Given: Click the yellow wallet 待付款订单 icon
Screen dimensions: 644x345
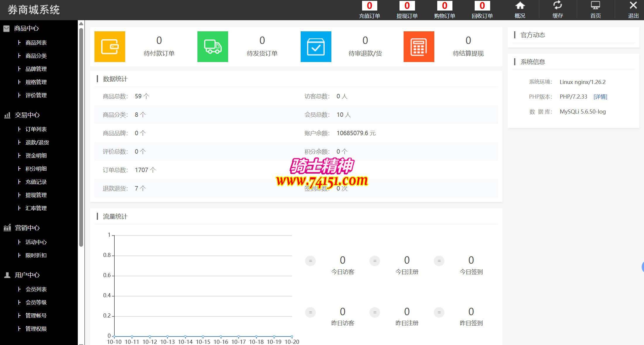Looking at the screenshot, I should pyautogui.click(x=110, y=47).
